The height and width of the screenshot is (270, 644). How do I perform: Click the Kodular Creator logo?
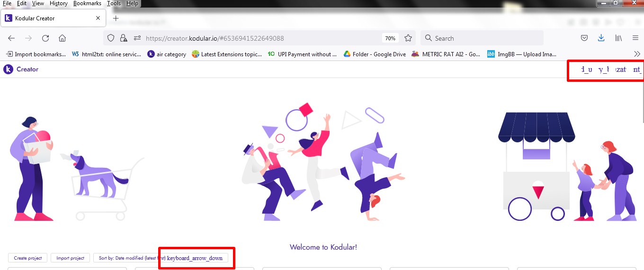click(x=21, y=70)
